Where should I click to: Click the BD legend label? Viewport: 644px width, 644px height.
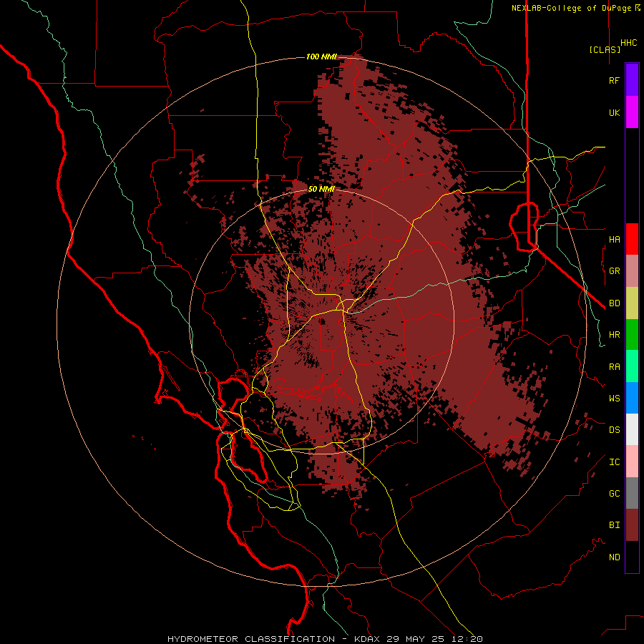615,303
